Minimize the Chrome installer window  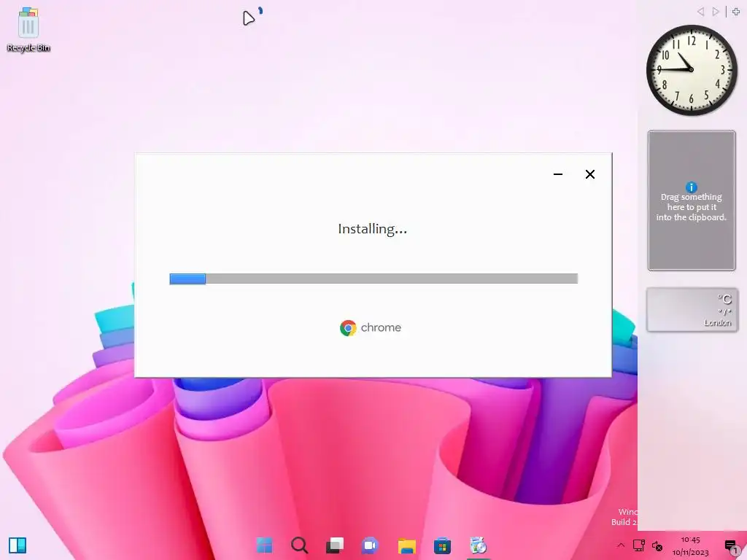pyautogui.click(x=558, y=174)
